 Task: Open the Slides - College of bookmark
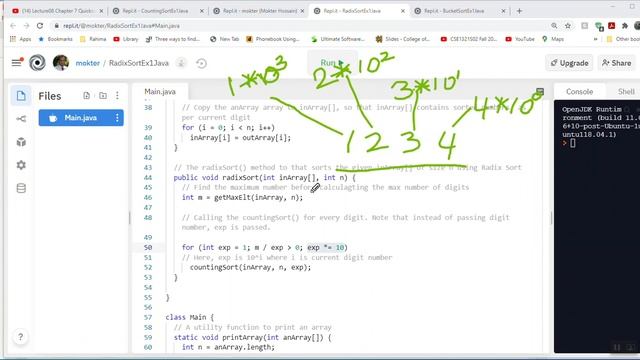pyautogui.click(x=403, y=39)
